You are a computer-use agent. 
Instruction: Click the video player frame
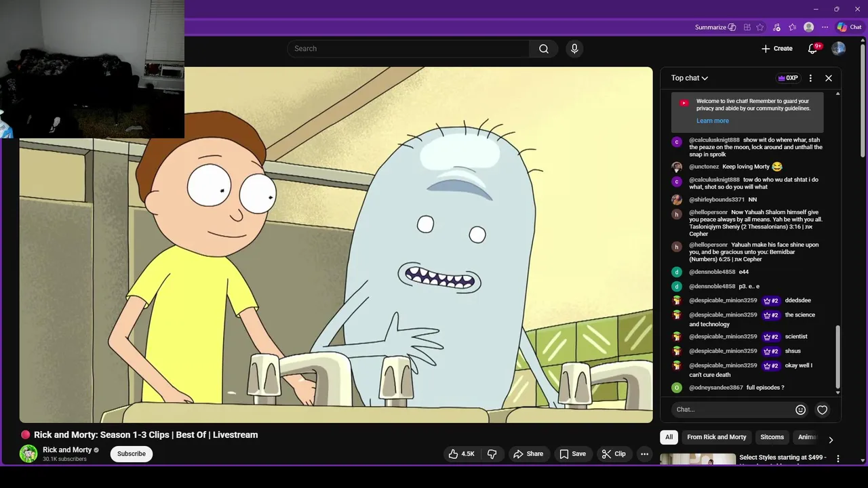click(336, 245)
